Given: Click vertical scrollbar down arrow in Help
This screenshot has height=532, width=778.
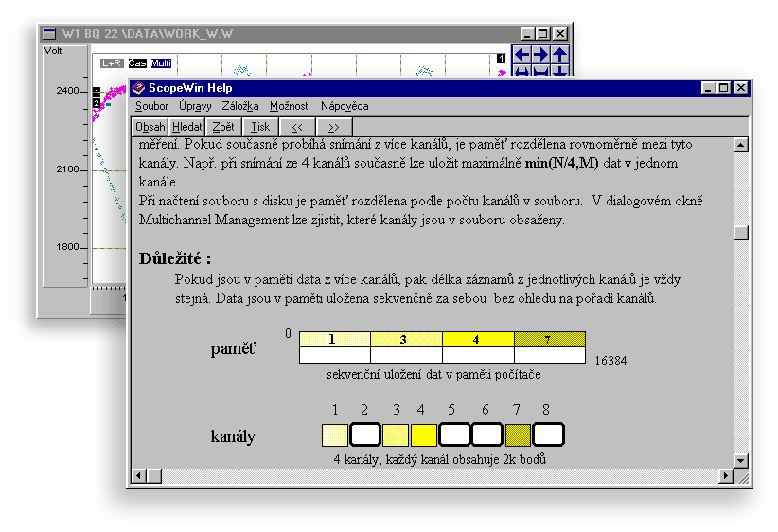Looking at the screenshot, I should coord(741,461).
